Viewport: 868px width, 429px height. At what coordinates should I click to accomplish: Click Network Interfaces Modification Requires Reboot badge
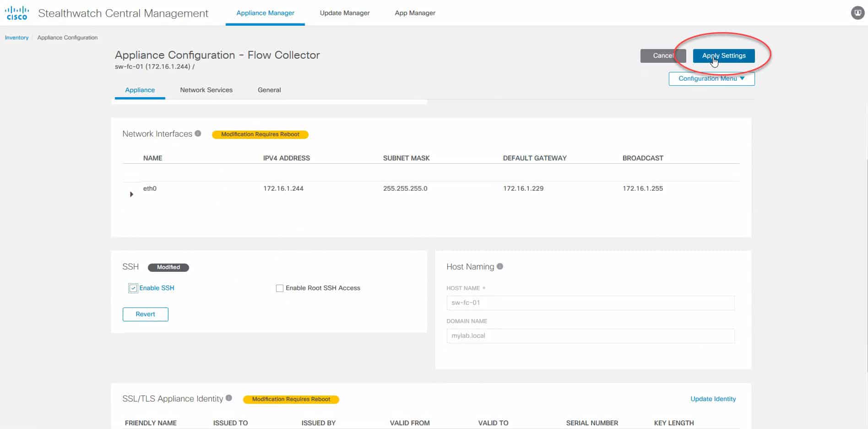coord(260,134)
